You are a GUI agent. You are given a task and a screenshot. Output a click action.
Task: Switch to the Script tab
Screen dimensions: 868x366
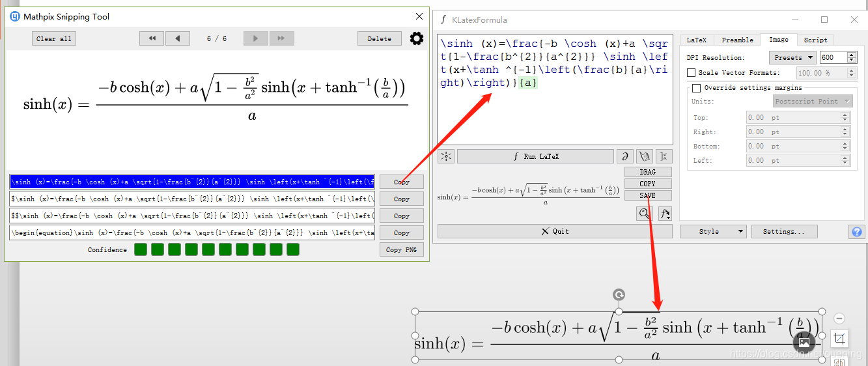tap(815, 40)
